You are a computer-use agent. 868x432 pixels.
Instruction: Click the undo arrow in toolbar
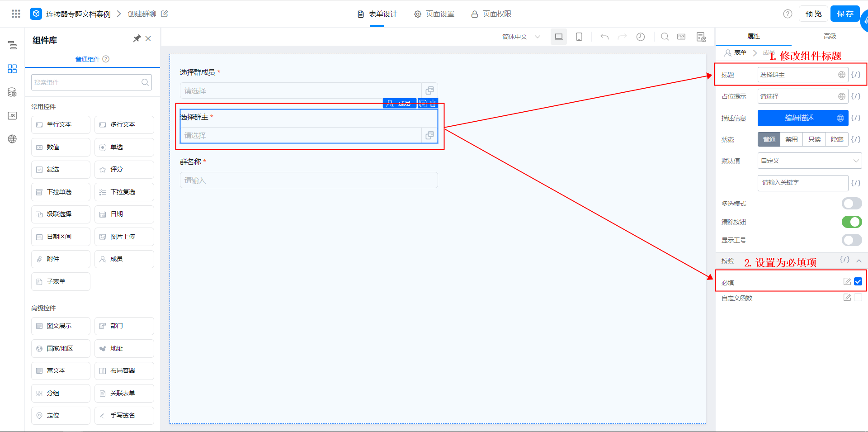(x=604, y=37)
